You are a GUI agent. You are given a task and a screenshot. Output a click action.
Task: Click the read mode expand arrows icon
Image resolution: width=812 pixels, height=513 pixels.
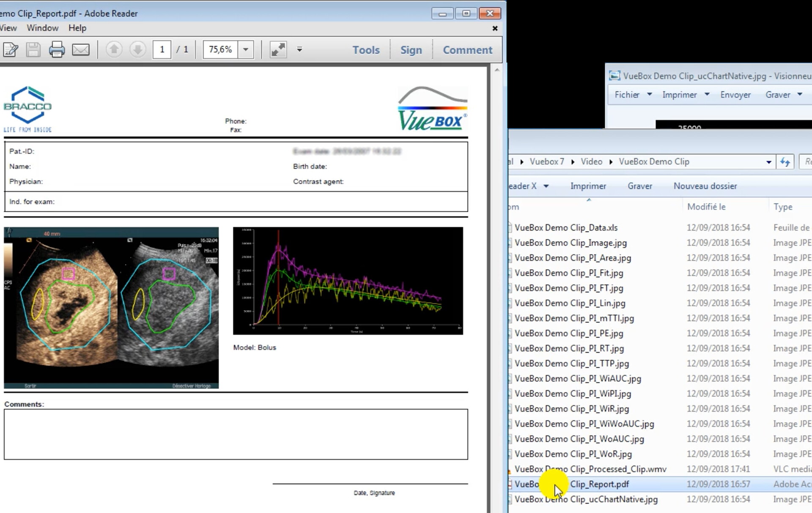[x=278, y=50]
